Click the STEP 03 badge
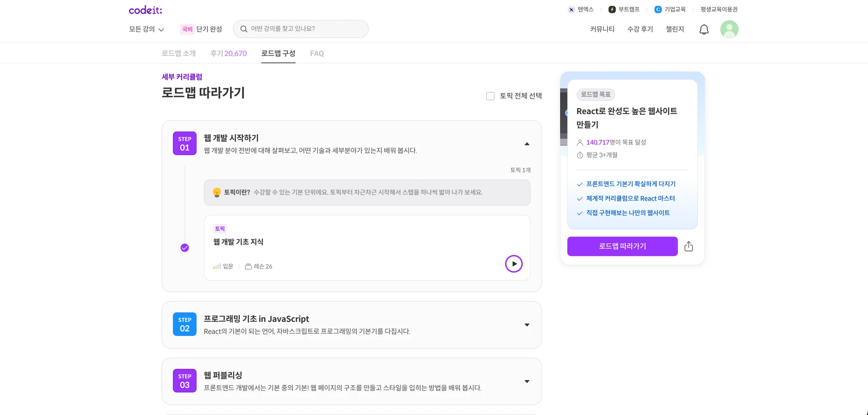Viewport: 868px width, 415px height. point(184,381)
